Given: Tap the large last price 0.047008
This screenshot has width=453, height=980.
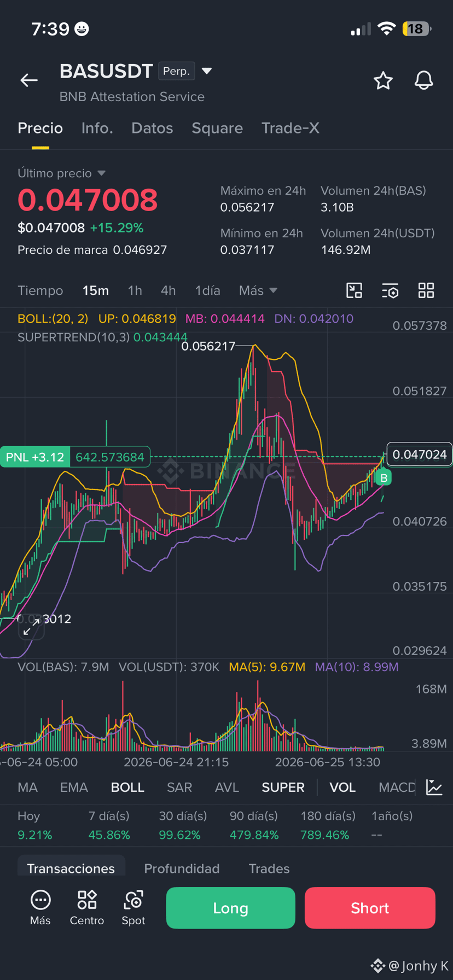Looking at the screenshot, I should [x=88, y=200].
